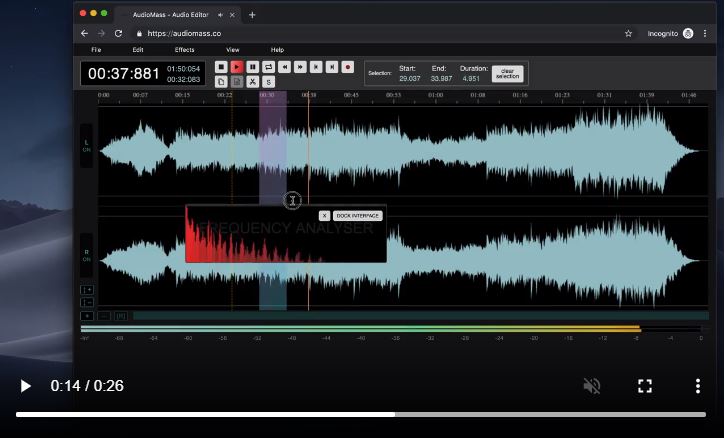This screenshot has width=725, height=438.
Task: Click the clear selection button
Action: [x=507, y=74]
